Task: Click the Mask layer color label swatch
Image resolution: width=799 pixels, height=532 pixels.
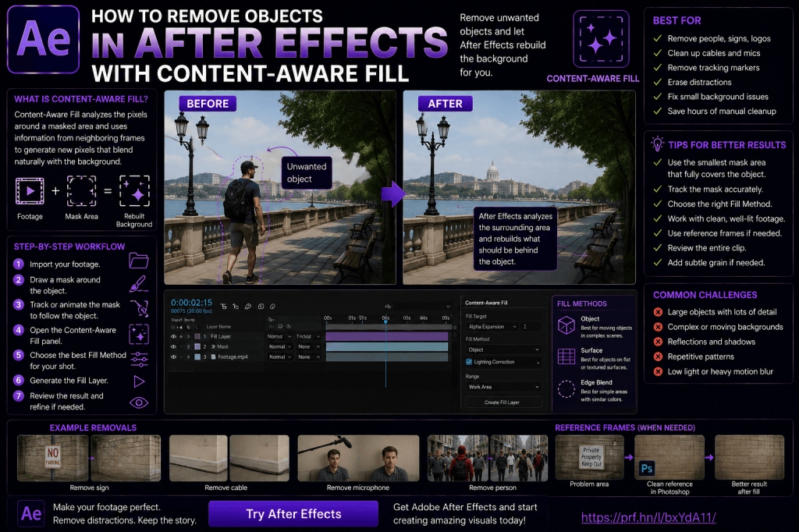Action: pyautogui.click(x=197, y=346)
